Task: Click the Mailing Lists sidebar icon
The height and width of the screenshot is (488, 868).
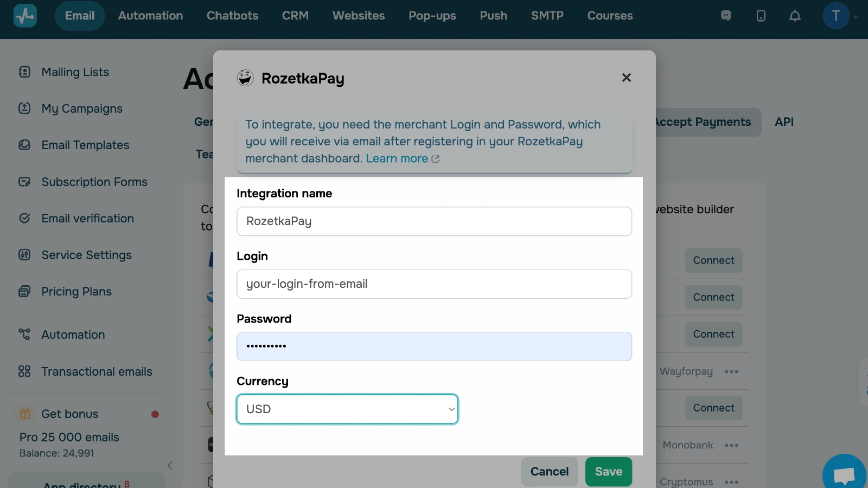Action: (x=24, y=72)
